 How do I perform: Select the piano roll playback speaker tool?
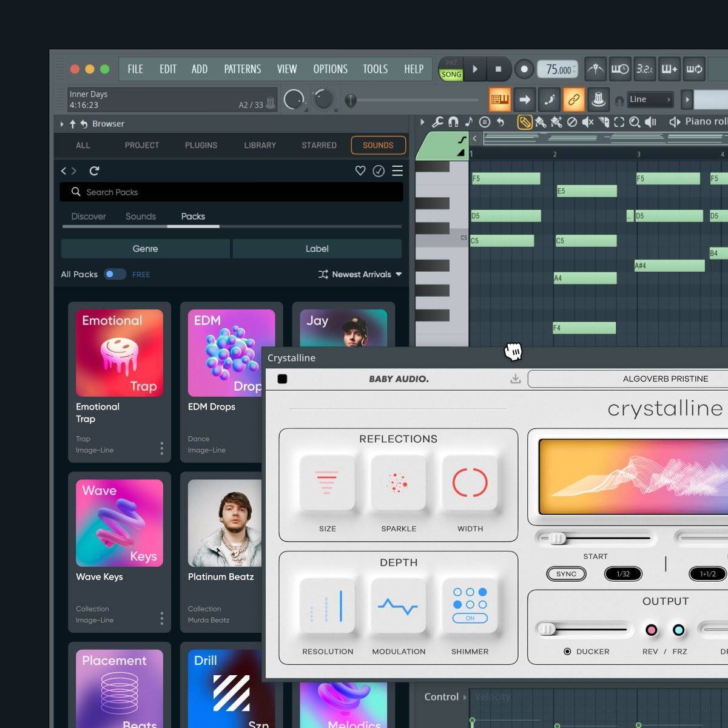pyautogui.click(x=650, y=122)
